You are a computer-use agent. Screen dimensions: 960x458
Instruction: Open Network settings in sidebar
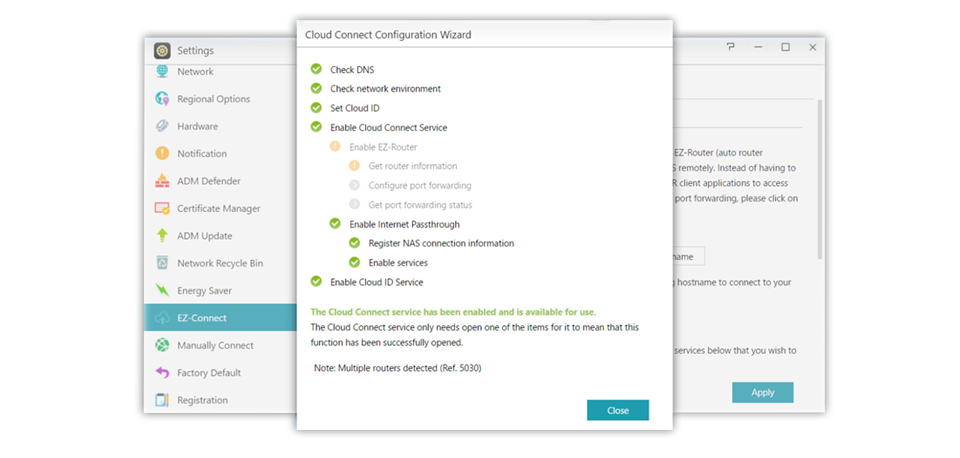[195, 72]
